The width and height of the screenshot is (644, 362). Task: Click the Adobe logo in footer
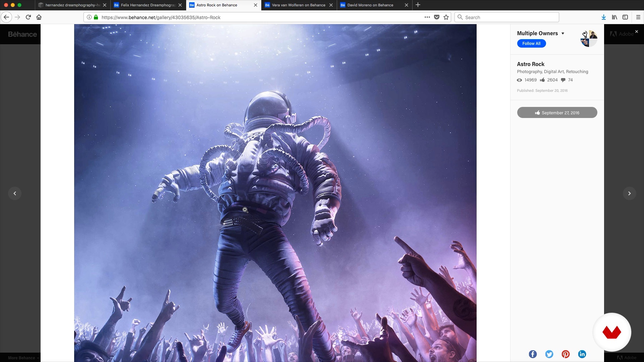coord(627,358)
